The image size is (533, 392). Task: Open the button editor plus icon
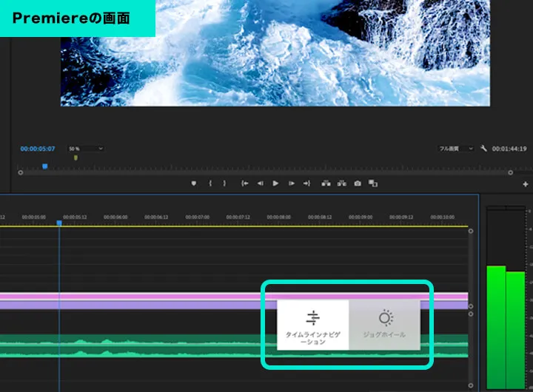click(526, 184)
